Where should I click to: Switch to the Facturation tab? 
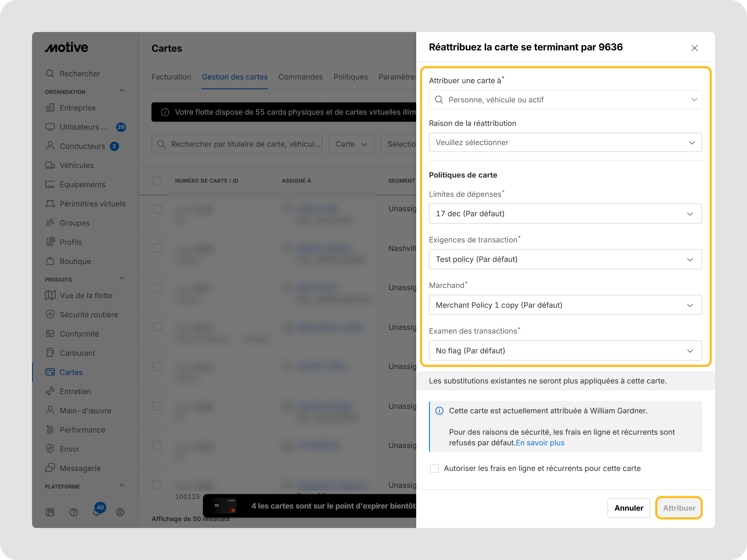[x=171, y=77]
